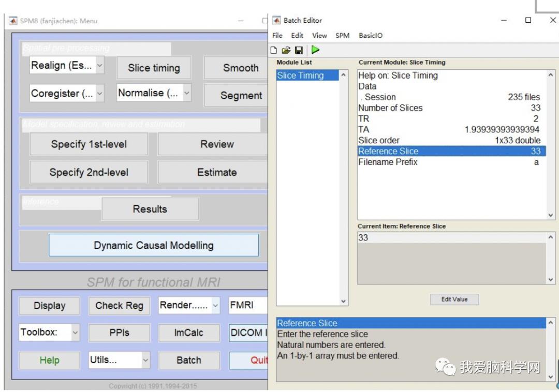Open ImCalc tool
The height and width of the screenshot is (392, 559).
point(189,333)
